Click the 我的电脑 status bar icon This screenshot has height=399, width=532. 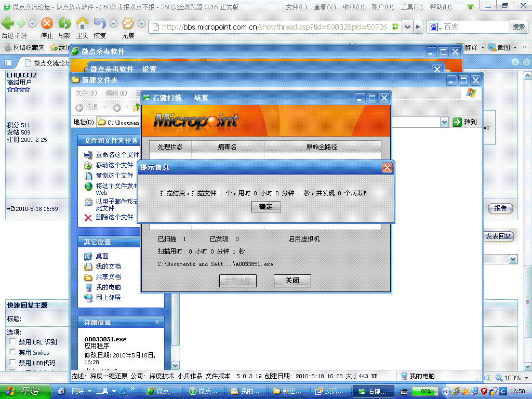coord(404,376)
